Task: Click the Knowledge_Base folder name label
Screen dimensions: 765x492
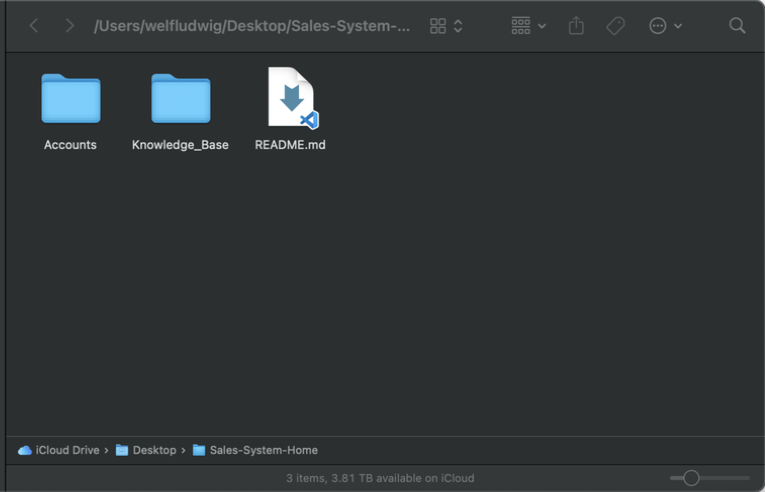Action: point(180,145)
